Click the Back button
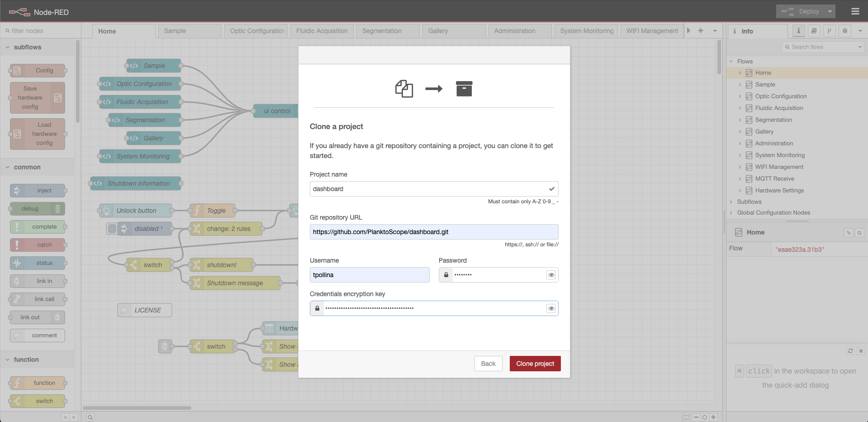The height and width of the screenshot is (422, 868). 488,364
